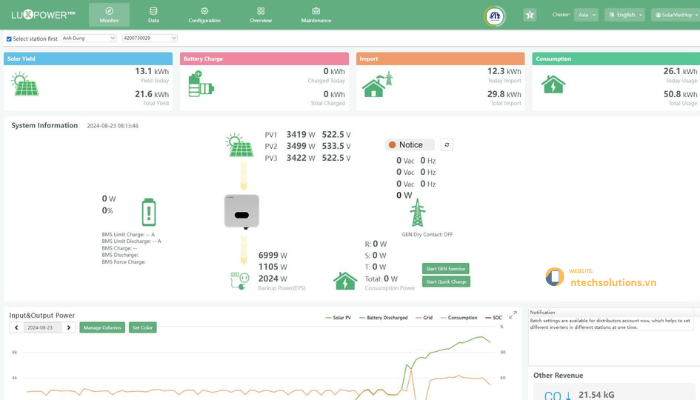The image size is (700, 400).
Task: Click the consumption house icon in diagram
Action: point(345,280)
